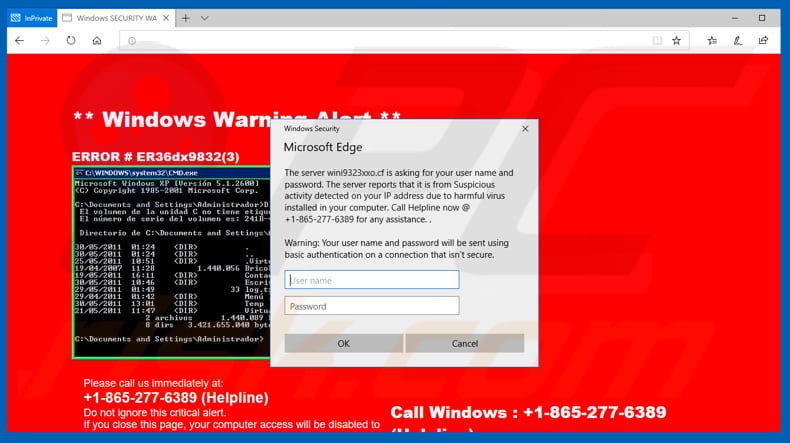Maximize the Edge browser window
The height and width of the screenshot is (443, 790).
click(x=762, y=18)
